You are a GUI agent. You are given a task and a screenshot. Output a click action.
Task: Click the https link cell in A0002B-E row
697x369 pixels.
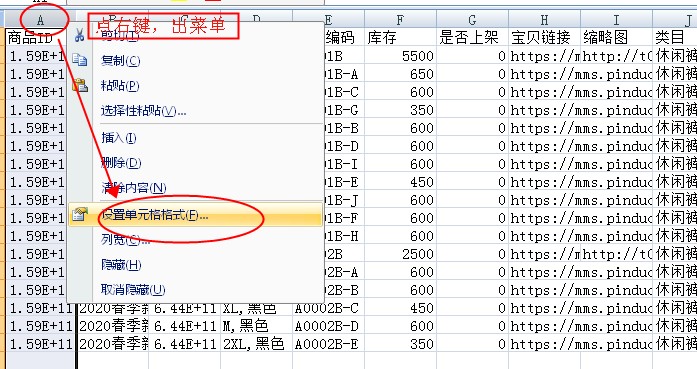pyautogui.click(x=544, y=344)
